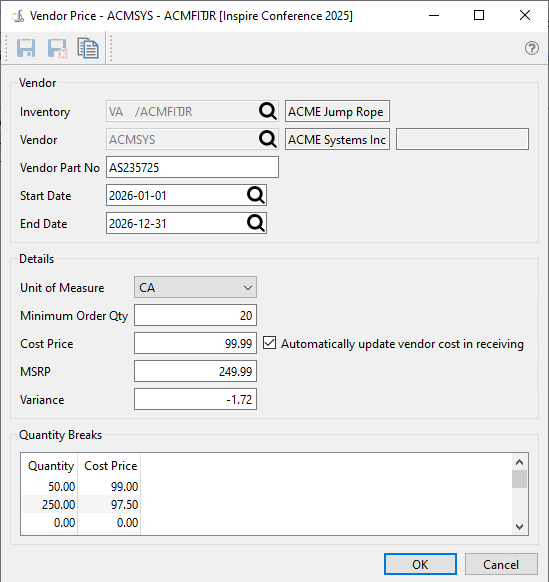The image size is (549, 582).
Task: Click the Minimum Order Qty field
Action: tap(195, 315)
